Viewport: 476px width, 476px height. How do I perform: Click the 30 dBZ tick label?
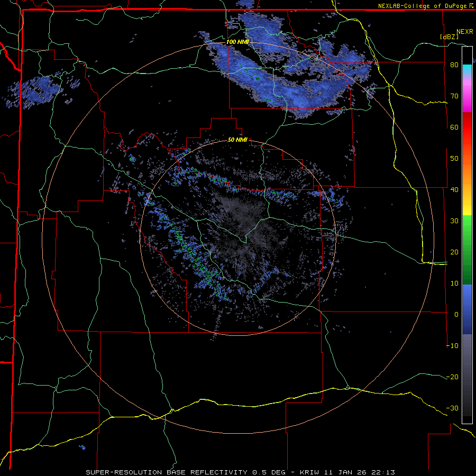(454, 221)
